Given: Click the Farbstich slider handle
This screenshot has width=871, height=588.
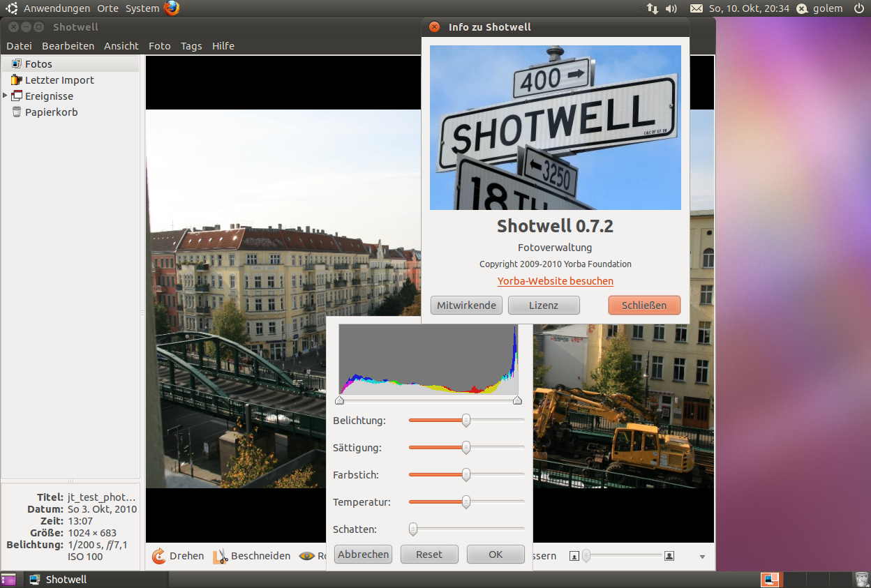Looking at the screenshot, I should point(466,474).
